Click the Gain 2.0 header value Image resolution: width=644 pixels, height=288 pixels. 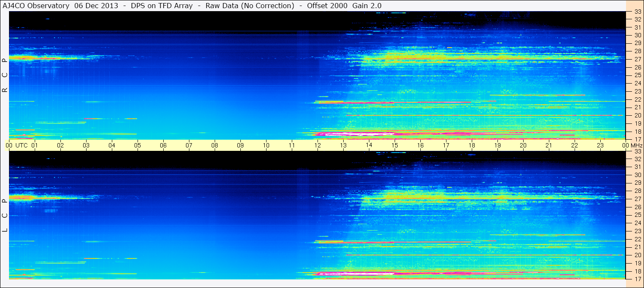coord(367,6)
